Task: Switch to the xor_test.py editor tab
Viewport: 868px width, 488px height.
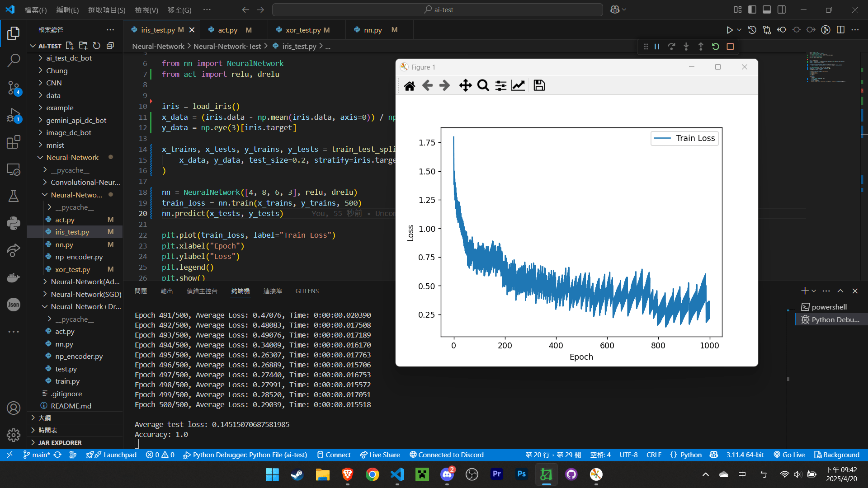Action: click(303, 30)
